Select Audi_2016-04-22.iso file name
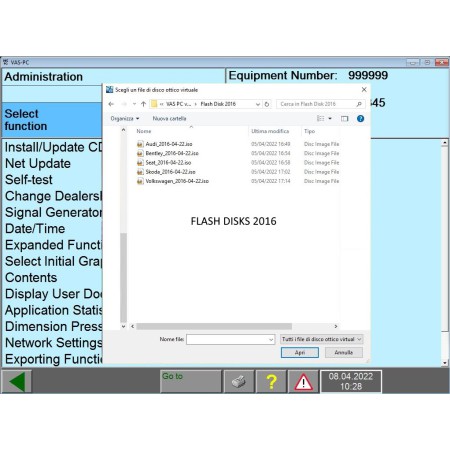The image size is (450, 450). 169,144
